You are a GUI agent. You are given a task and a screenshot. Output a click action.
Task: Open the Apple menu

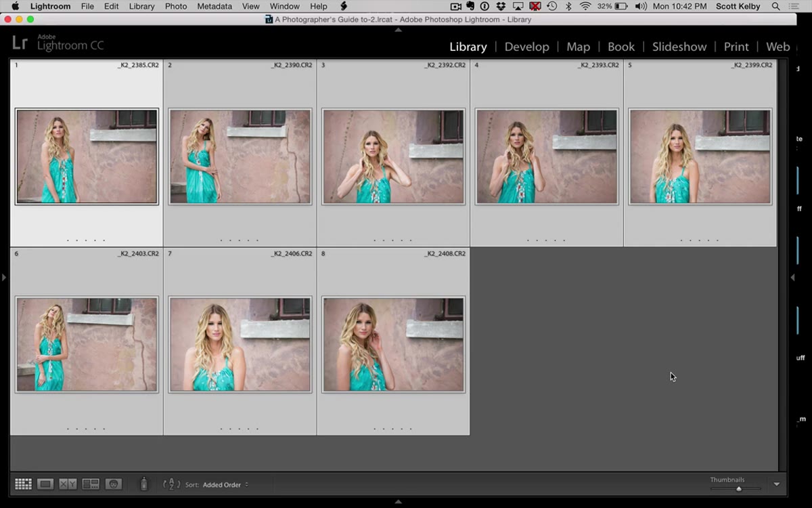coord(15,6)
